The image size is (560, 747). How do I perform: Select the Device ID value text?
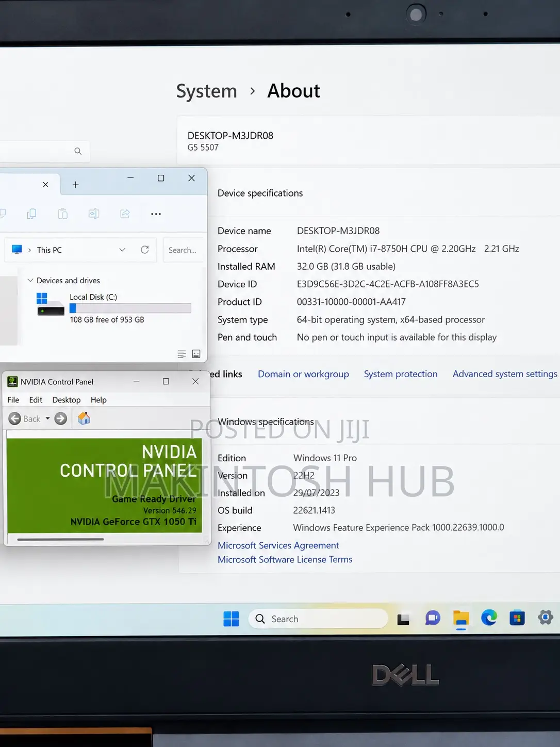coord(388,284)
